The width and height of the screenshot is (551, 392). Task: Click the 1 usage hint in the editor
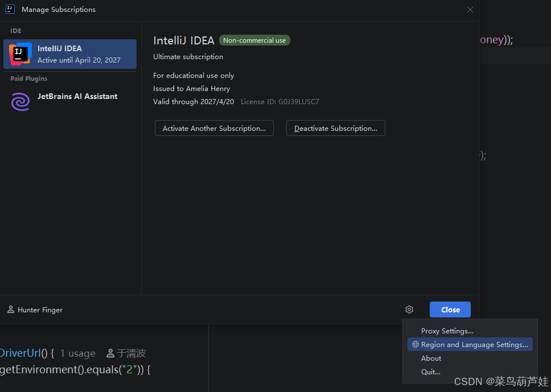77,353
